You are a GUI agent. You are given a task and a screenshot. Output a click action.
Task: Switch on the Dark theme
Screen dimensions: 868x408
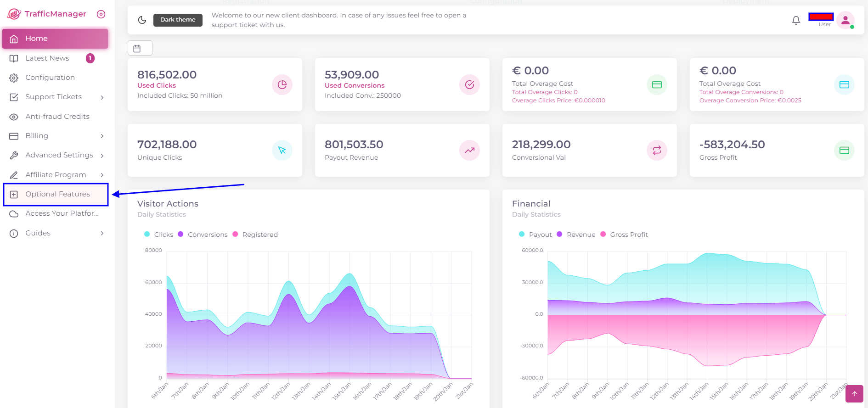178,20
